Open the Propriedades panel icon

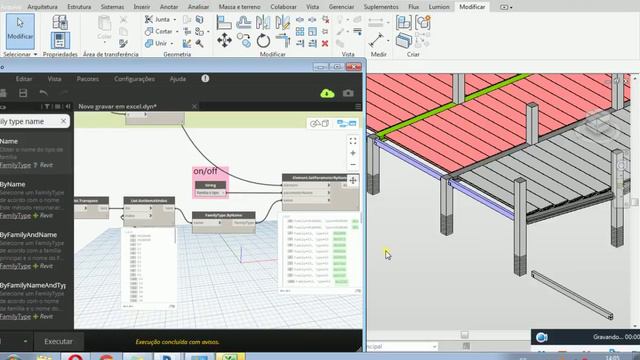click(x=60, y=40)
